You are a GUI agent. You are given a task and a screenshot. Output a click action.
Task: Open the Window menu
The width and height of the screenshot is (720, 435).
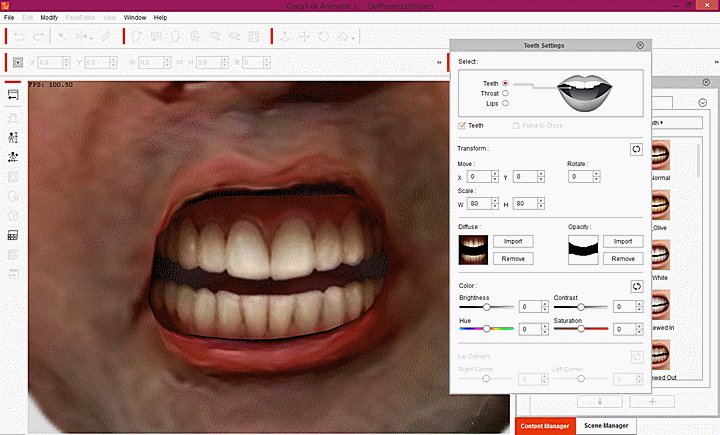coord(135,17)
